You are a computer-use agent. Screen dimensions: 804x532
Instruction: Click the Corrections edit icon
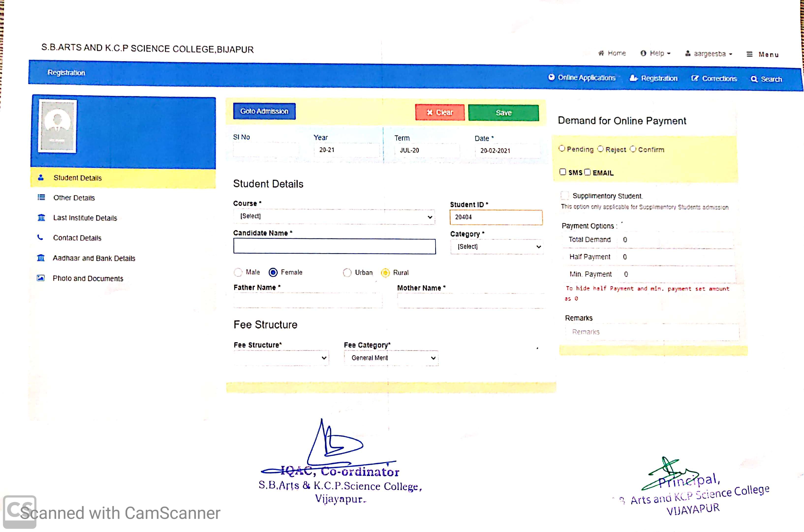pyautogui.click(x=695, y=78)
